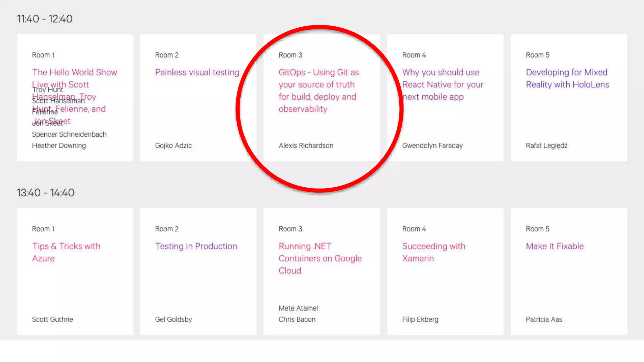Click speaker name Filip Ekberg

click(420, 319)
